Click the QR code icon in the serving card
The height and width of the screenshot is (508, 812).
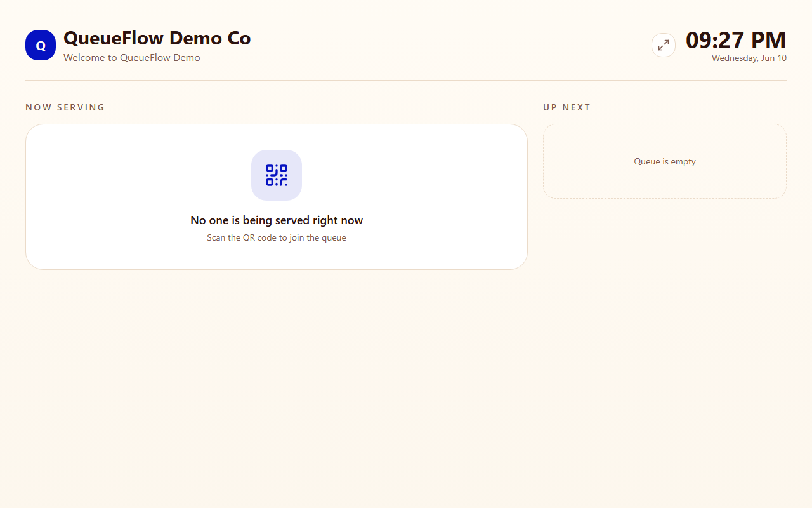[277, 175]
